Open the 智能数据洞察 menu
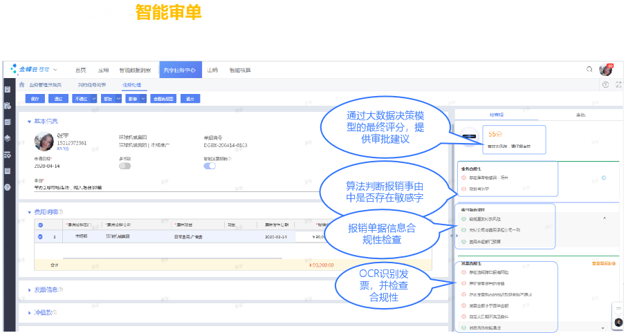 coord(135,70)
